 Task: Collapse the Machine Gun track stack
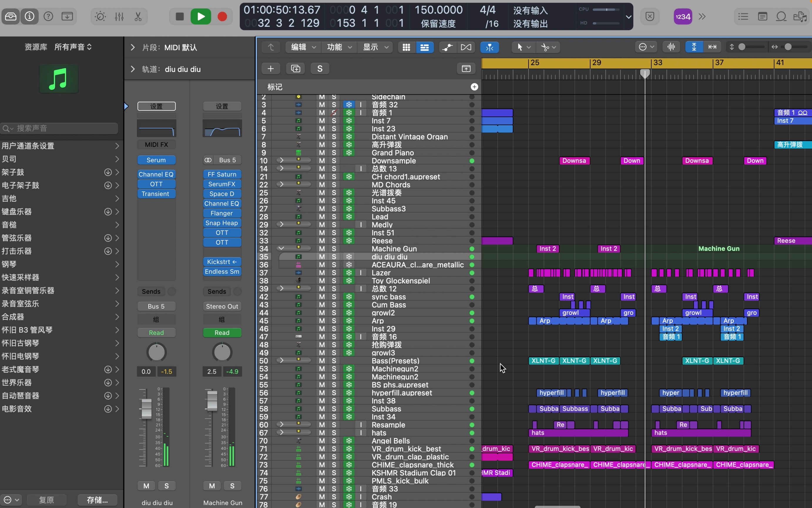[x=281, y=248]
